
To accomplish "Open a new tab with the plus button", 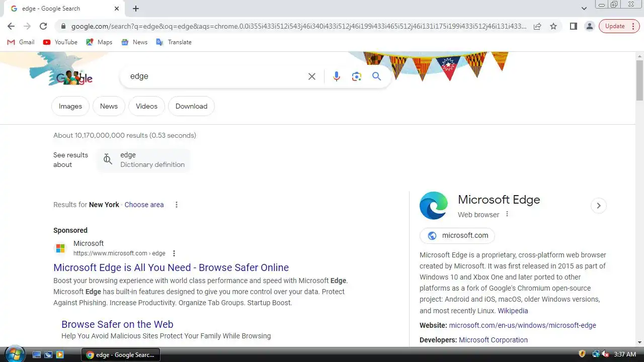I will (136, 9).
